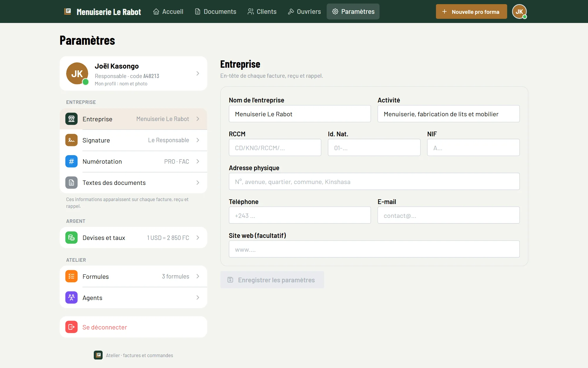This screenshot has width=588, height=368.
Task: Open Numérotation settings label
Action: (x=102, y=162)
